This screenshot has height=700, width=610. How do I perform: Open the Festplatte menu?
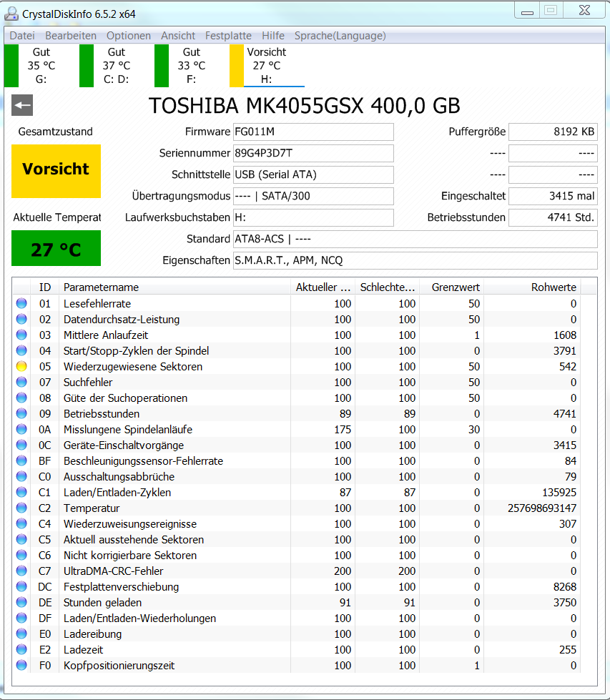coord(228,36)
